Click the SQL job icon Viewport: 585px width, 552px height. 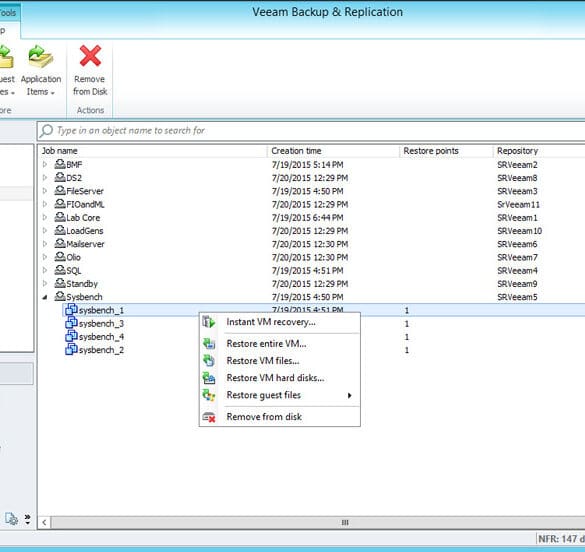click(x=60, y=270)
